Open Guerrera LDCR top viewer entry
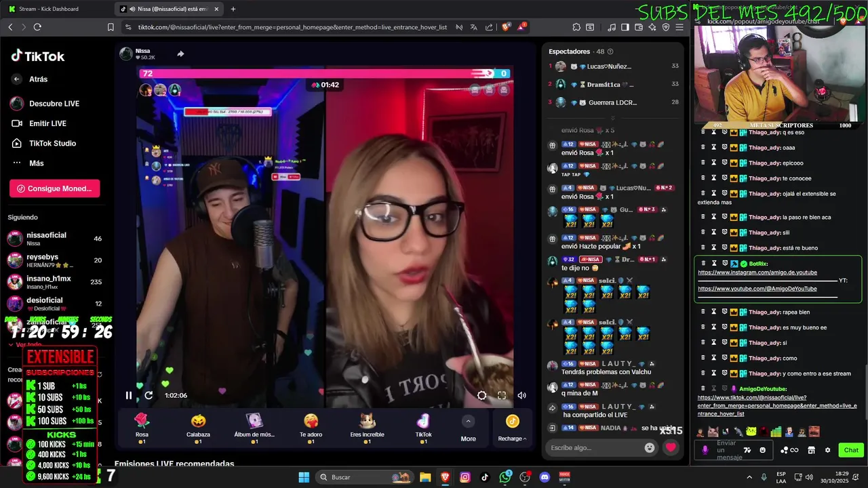 pos(614,102)
